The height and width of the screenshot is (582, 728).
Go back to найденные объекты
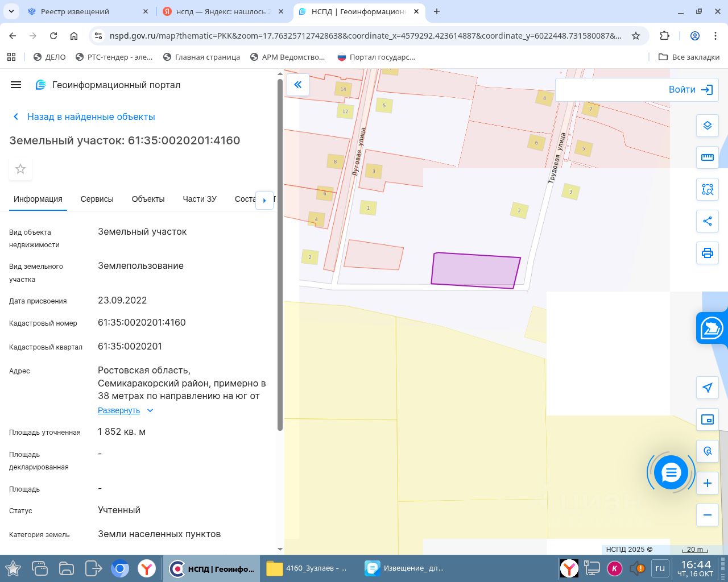(84, 117)
